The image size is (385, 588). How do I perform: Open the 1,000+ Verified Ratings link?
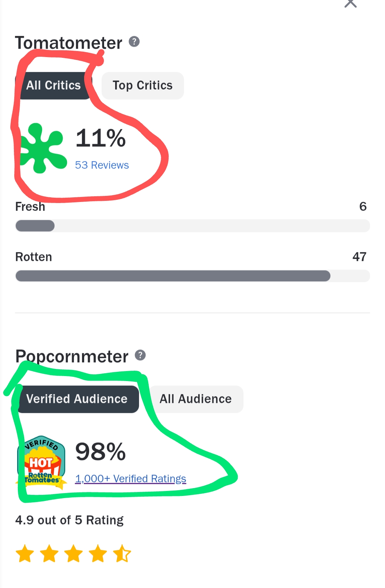(x=130, y=478)
